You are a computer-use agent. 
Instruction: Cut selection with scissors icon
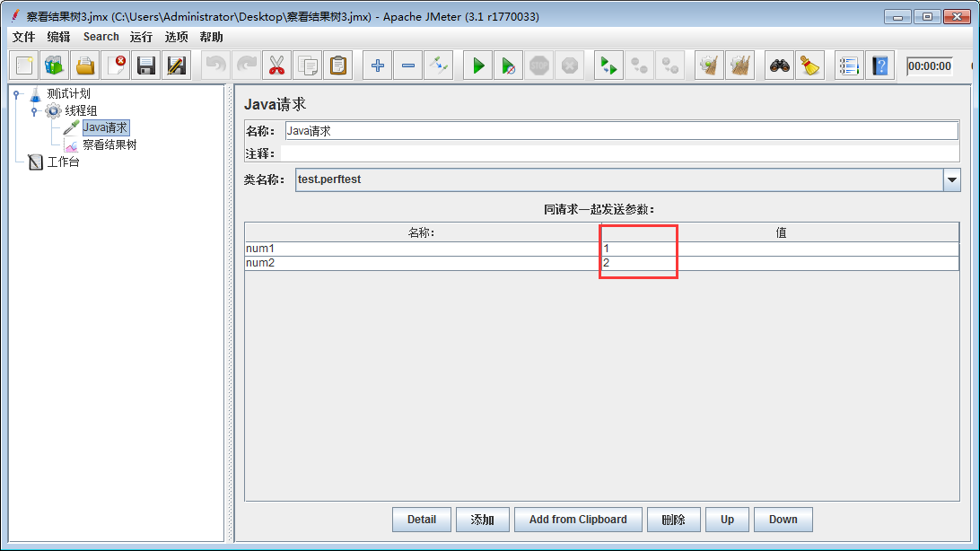(277, 66)
